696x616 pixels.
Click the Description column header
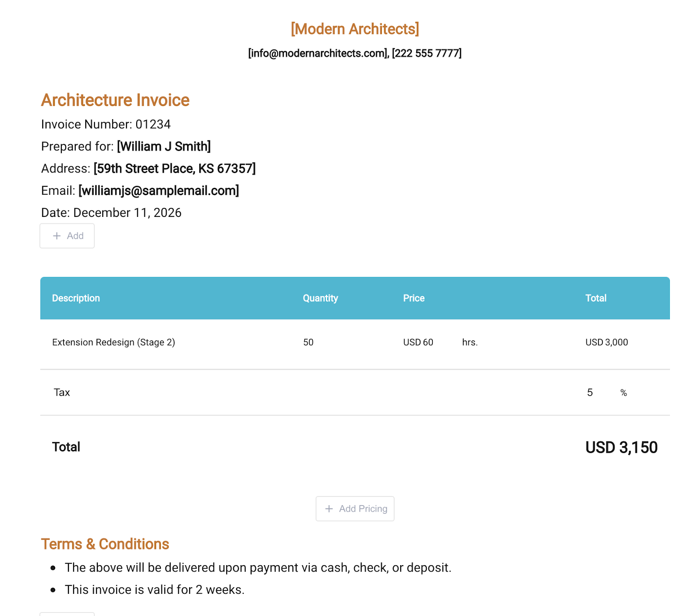pyautogui.click(x=76, y=298)
